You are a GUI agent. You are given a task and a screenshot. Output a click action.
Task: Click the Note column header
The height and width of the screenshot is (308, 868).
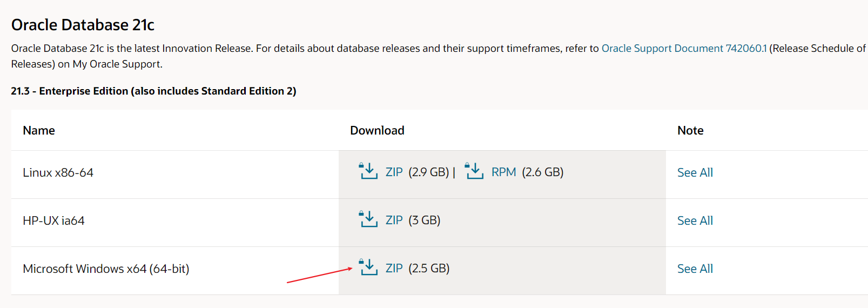click(x=690, y=130)
